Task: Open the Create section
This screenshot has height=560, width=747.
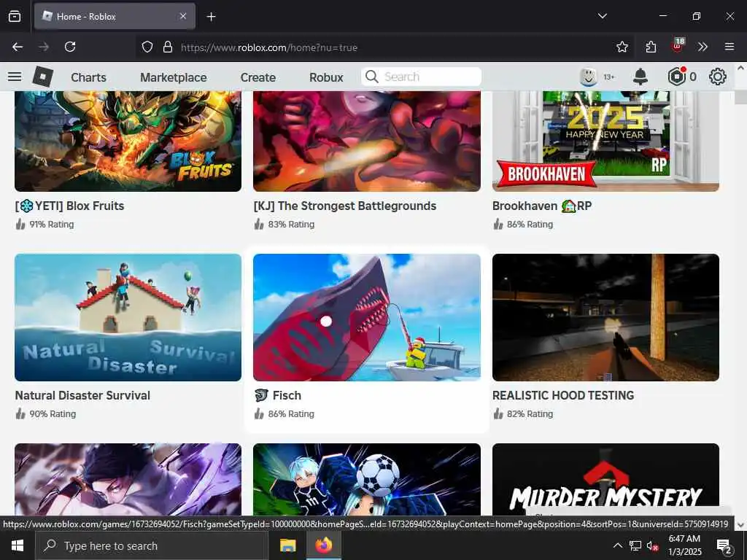Action: tap(258, 77)
